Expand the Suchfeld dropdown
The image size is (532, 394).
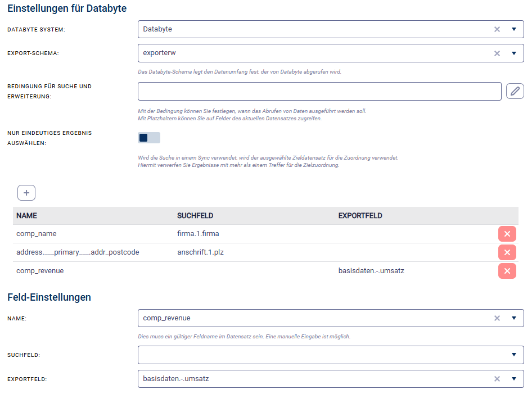513,355
